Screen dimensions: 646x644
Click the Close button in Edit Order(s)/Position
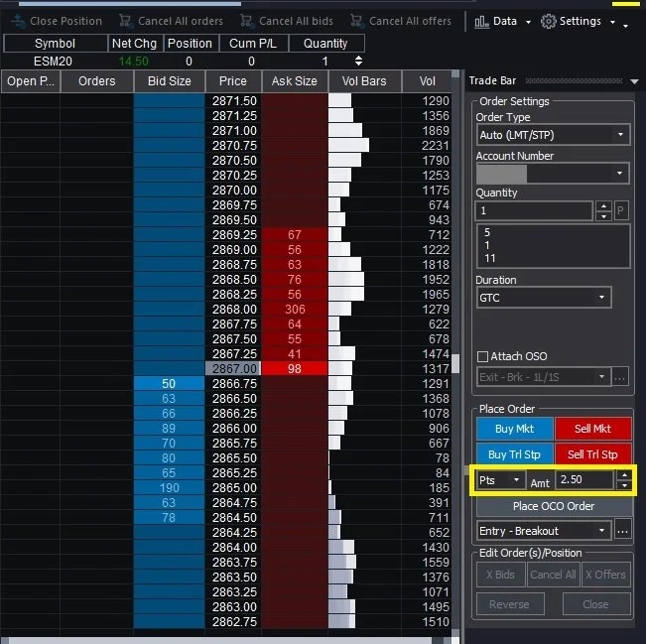tap(595, 604)
